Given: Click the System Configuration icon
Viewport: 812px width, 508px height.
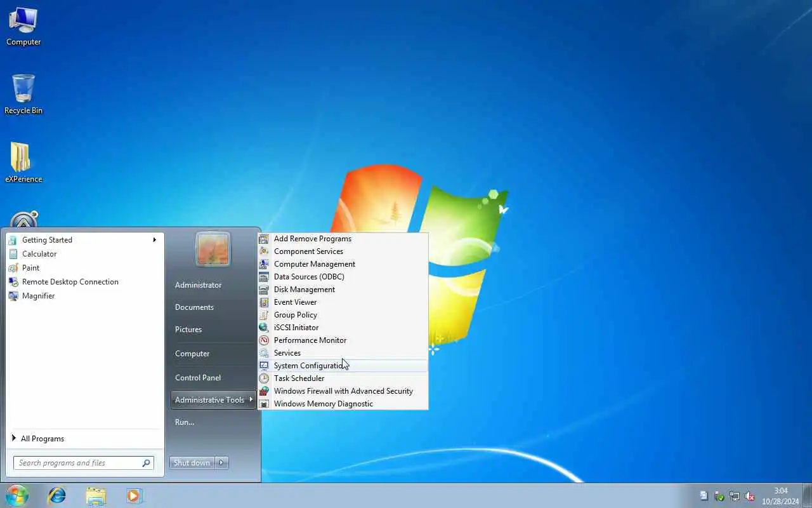Looking at the screenshot, I should [264, 366].
